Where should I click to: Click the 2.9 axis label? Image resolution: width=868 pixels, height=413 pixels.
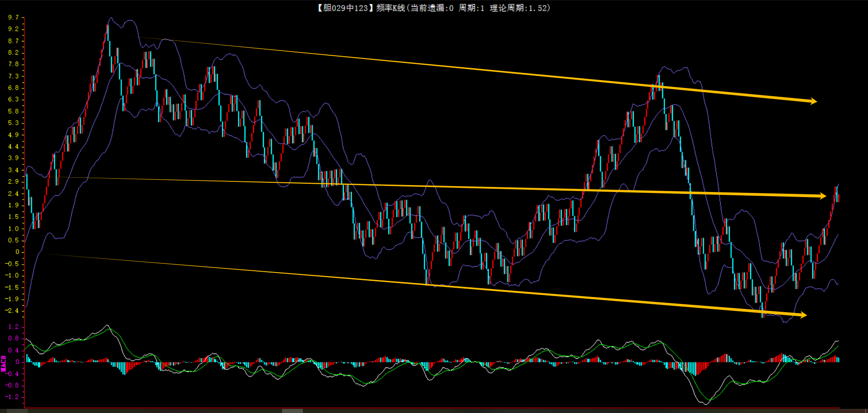click(x=13, y=181)
